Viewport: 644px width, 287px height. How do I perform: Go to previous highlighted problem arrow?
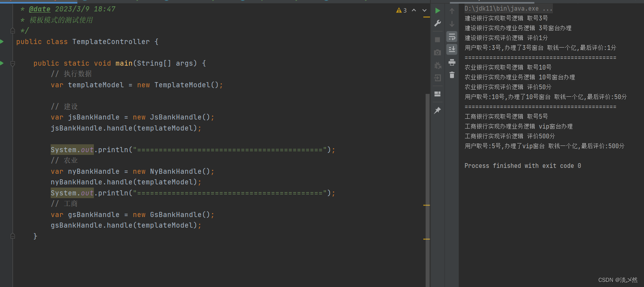tap(414, 10)
